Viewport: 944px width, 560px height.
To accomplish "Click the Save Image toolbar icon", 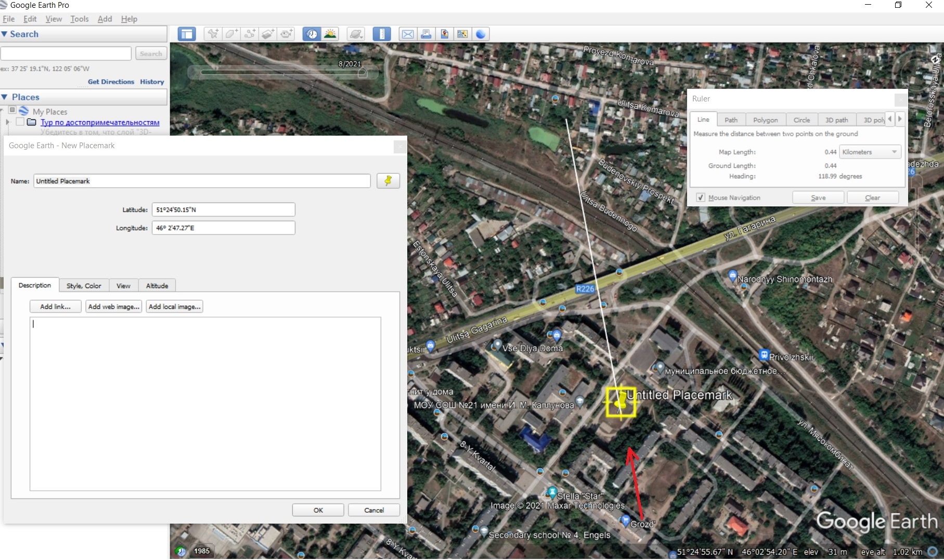I will pos(444,34).
